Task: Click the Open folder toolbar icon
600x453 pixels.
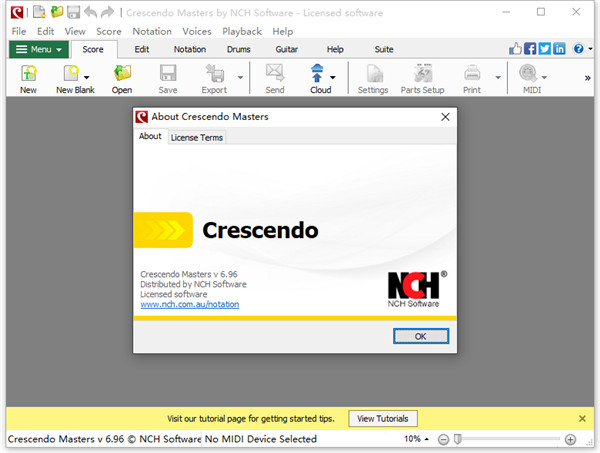Action: [x=122, y=74]
